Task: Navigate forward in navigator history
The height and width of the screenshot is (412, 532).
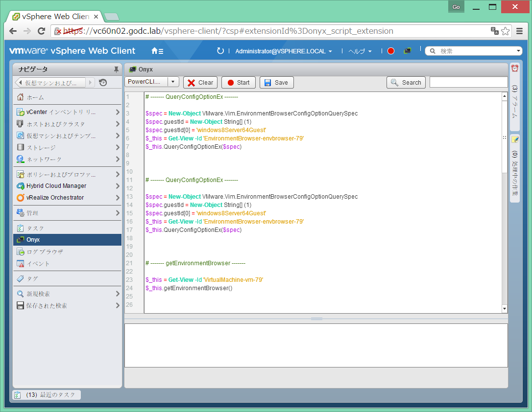Action: pos(90,82)
